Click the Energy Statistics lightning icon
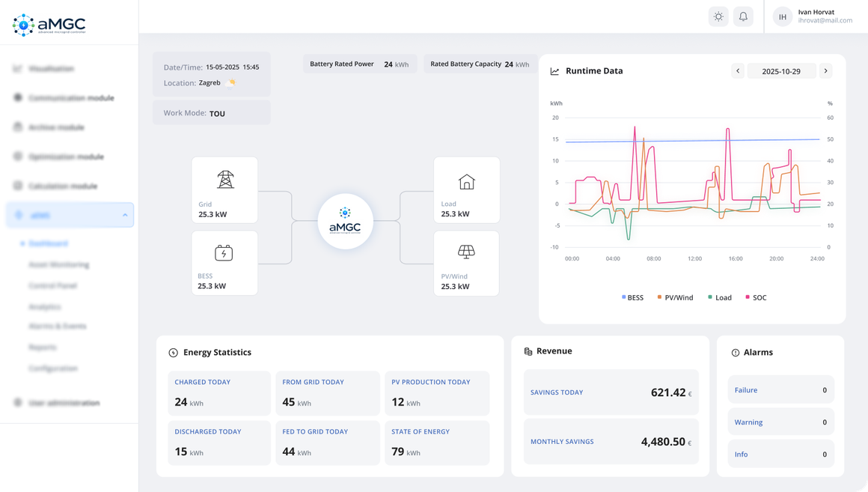The width and height of the screenshot is (868, 492). [174, 353]
